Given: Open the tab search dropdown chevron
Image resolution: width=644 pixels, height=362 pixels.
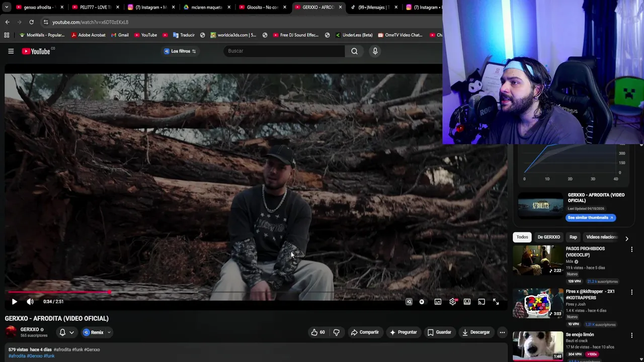Looking at the screenshot, I should click(7, 8).
